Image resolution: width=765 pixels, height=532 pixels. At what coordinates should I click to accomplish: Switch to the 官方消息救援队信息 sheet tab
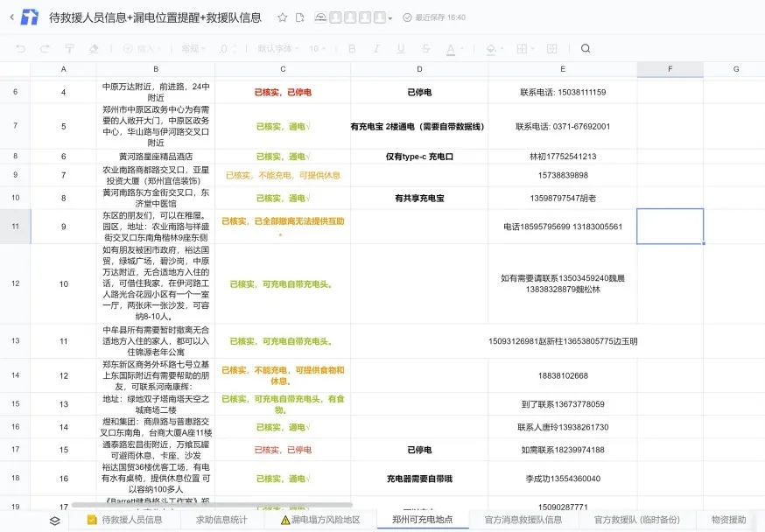tap(523, 520)
